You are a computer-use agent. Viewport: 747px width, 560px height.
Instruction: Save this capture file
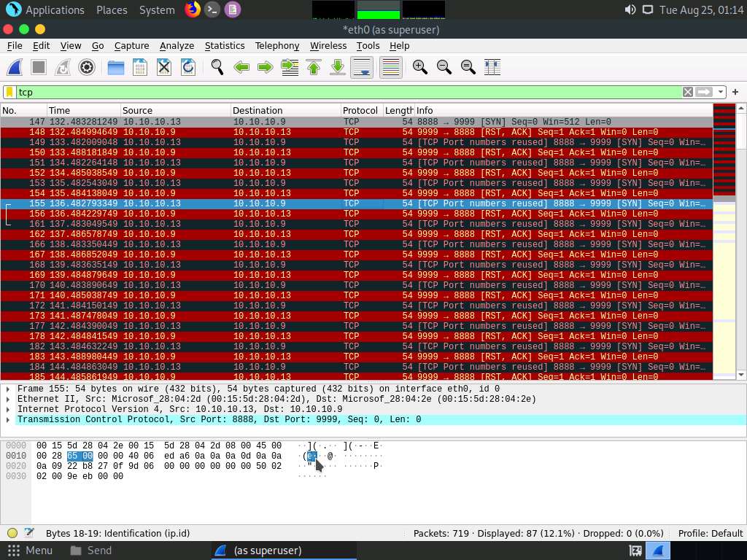point(140,67)
